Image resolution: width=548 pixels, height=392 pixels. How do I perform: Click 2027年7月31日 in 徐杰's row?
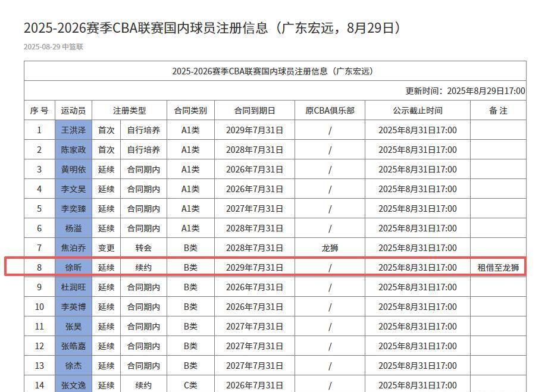255,365
